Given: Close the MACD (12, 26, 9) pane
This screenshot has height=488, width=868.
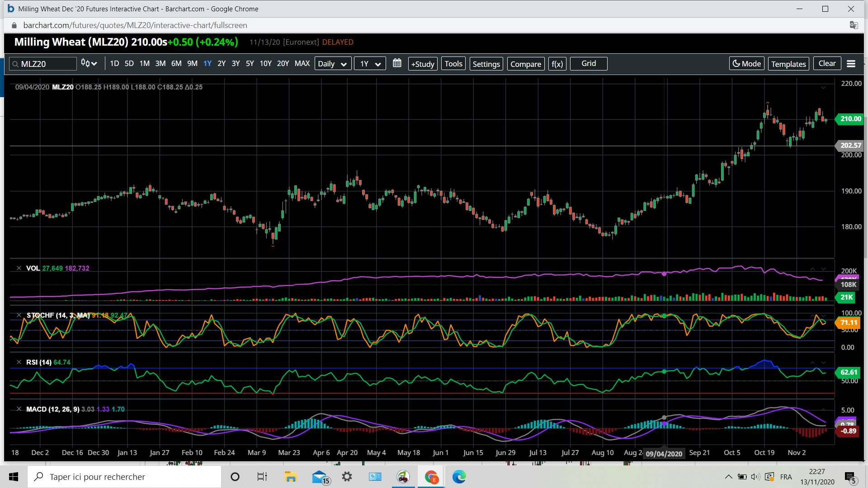Looking at the screenshot, I should (19, 409).
